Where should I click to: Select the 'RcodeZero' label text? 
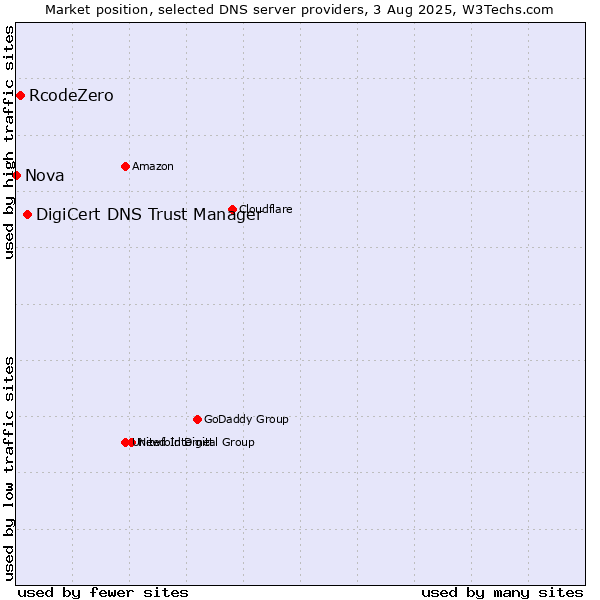(x=71, y=96)
